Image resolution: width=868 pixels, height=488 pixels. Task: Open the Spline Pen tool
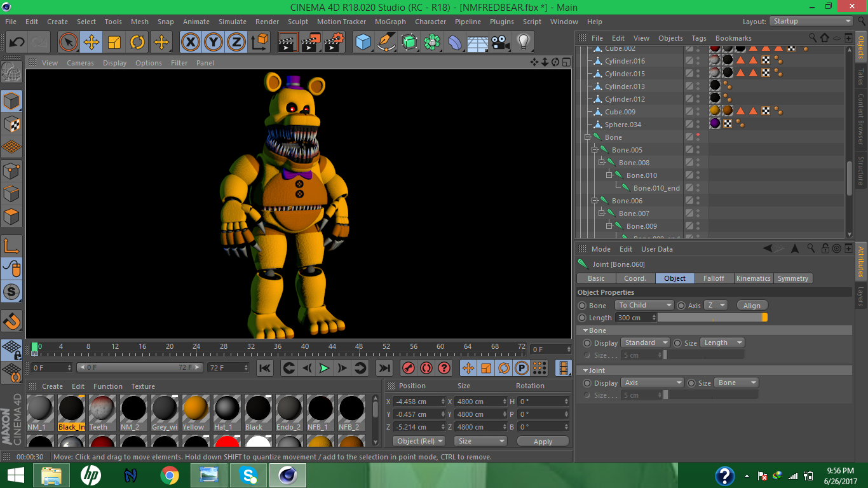pyautogui.click(x=386, y=43)
